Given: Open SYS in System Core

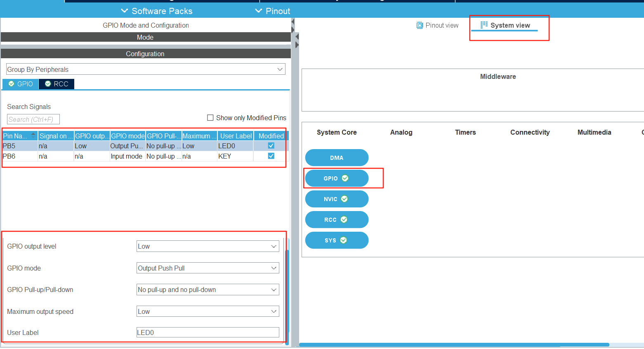Looking at the screenshot, I should [x=337, y=240].
